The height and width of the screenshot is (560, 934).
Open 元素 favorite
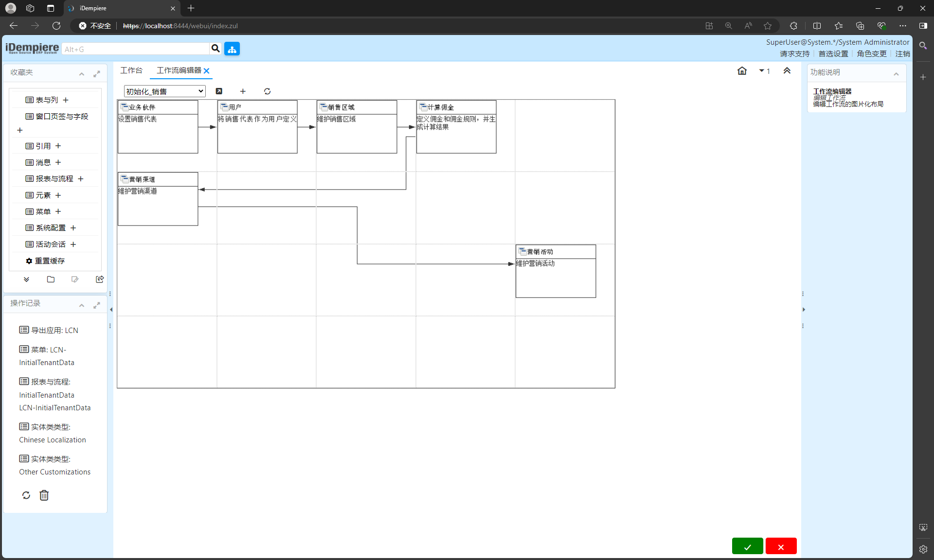pyautogui.click(x=38, y=195)
